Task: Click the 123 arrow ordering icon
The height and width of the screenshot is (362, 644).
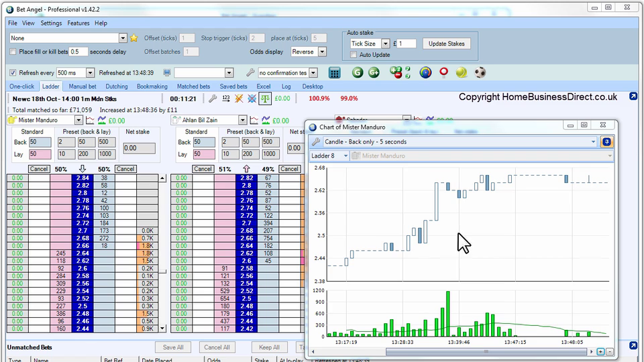Action: tap(226, 99)
